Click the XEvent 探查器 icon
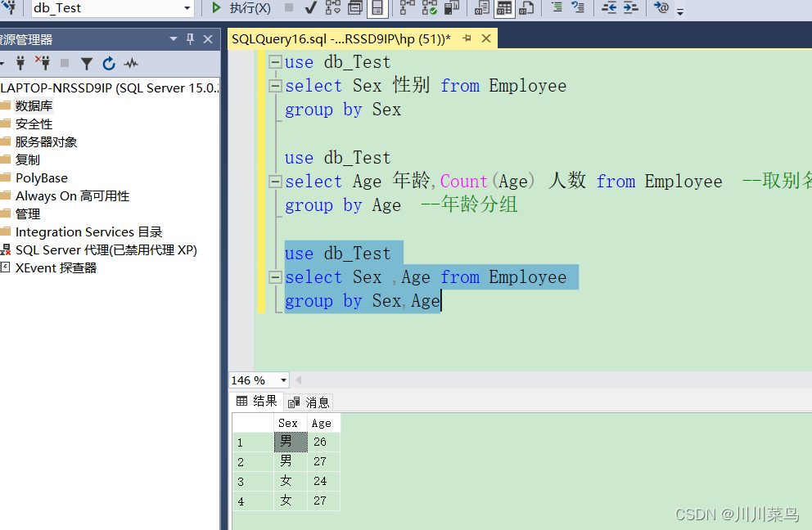The image size is (812, 530). point(5,267)
